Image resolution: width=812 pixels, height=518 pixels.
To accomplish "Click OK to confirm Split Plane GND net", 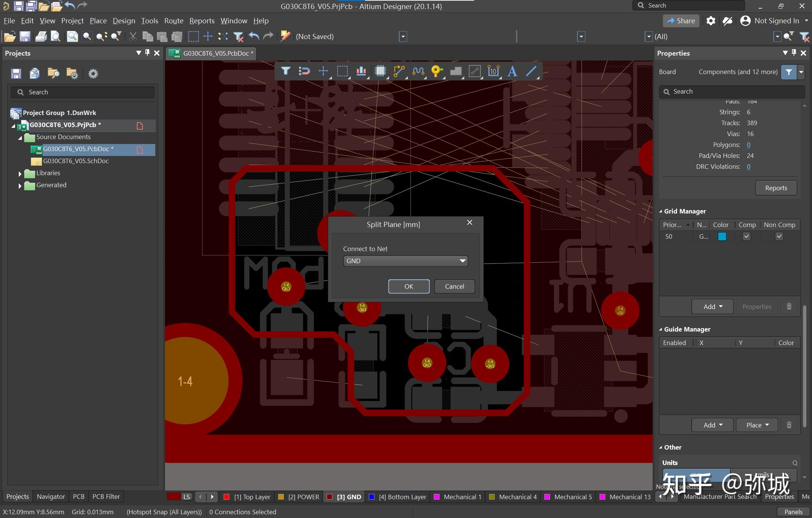I will [408, 286].
